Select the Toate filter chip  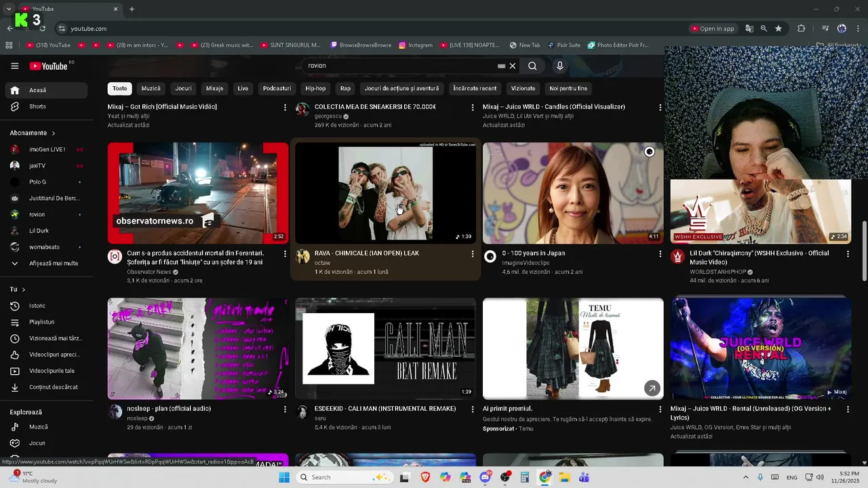click(119, 89)
